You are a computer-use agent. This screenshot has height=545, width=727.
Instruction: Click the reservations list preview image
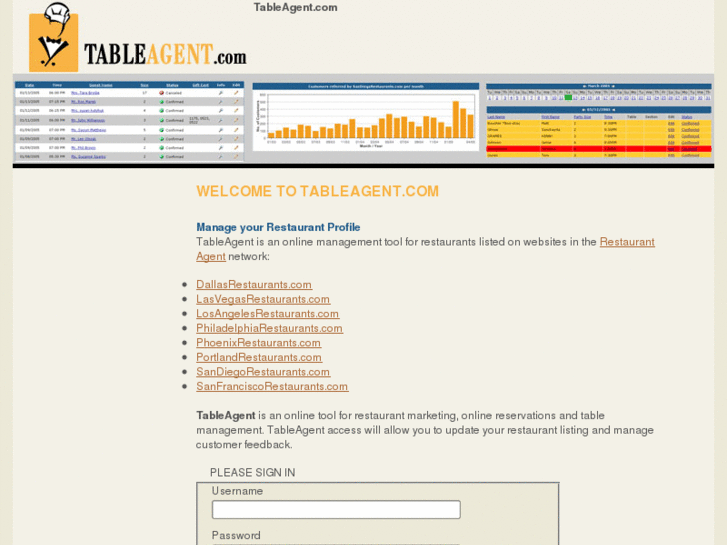pos(129,121)
